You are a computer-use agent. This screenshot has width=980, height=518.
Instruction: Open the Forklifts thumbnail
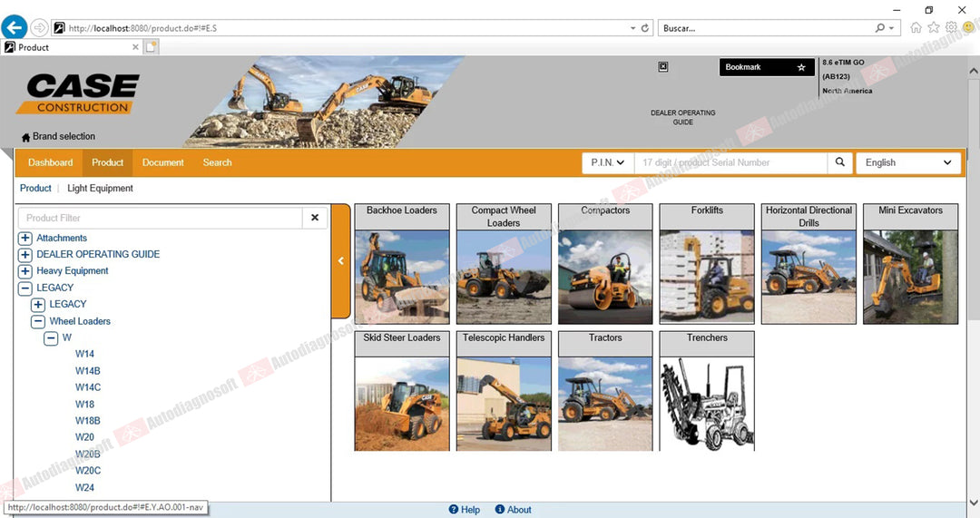[707, 264]
